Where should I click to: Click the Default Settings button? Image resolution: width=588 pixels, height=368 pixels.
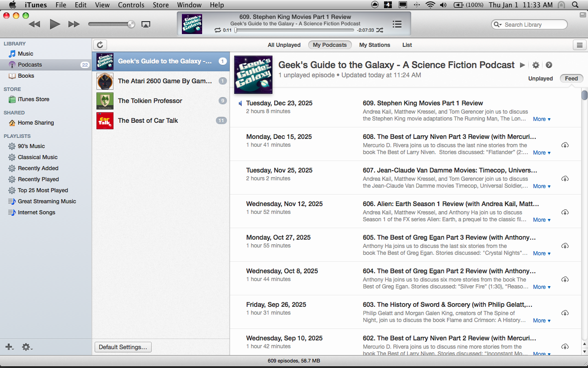point(122,347)
